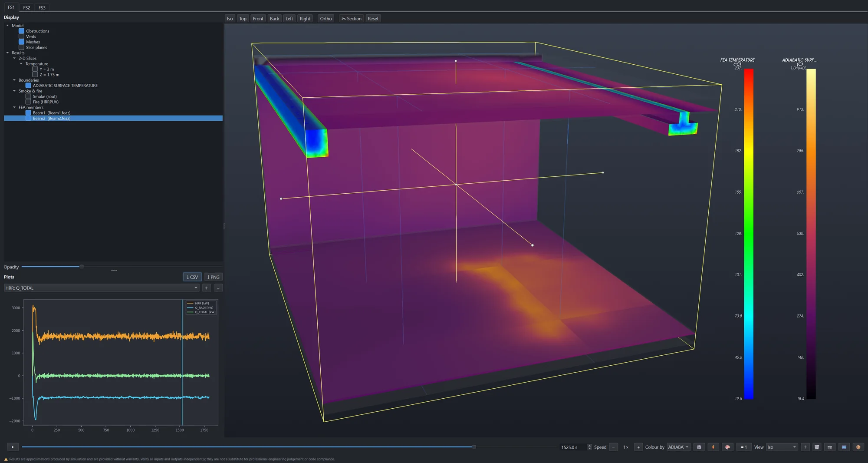Export plot as PNG image
Image resolution: width=868 pixels, height=463 pixels.
click(x=213, y=277)
